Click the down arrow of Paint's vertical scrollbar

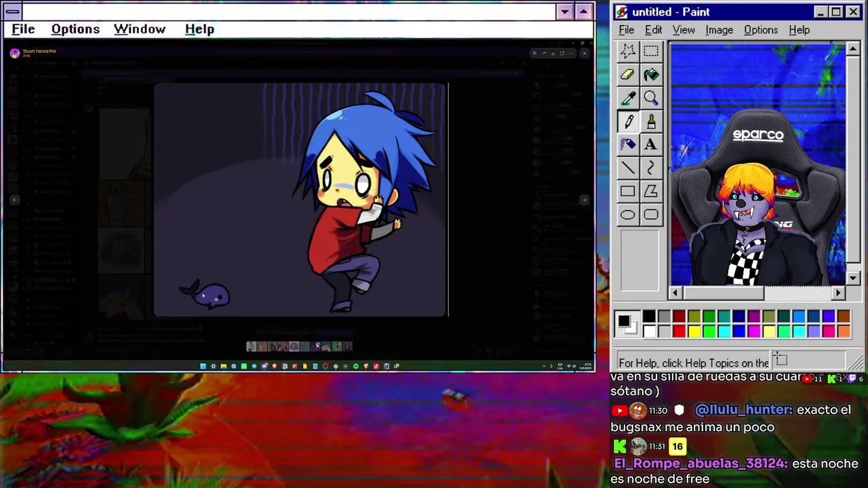click(853, 279)
